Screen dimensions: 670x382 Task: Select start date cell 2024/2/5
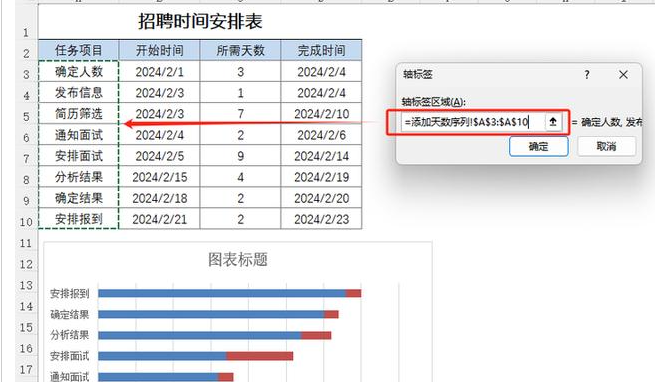click(x=159, y=156)
